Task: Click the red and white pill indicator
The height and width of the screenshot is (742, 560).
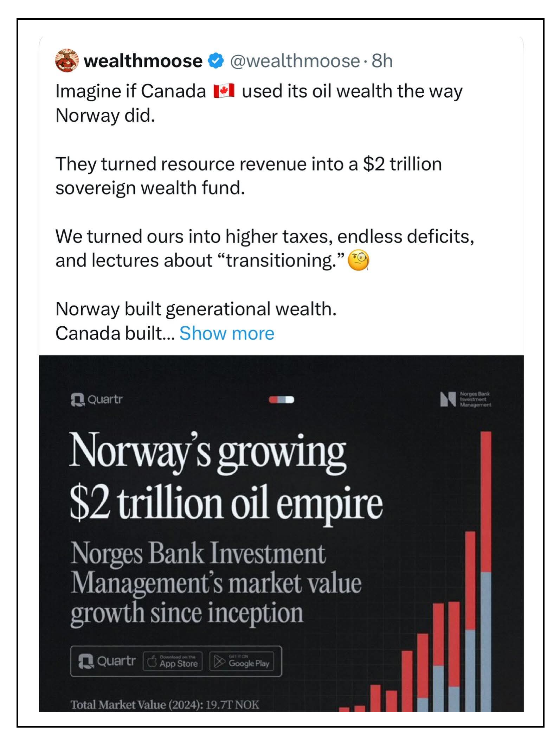Action: pyautogui.click(x=281, y=400)
